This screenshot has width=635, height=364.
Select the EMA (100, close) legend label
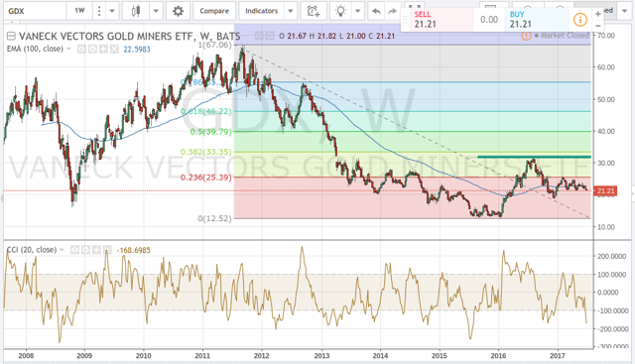pyautogui.click(x=35, y=49)
